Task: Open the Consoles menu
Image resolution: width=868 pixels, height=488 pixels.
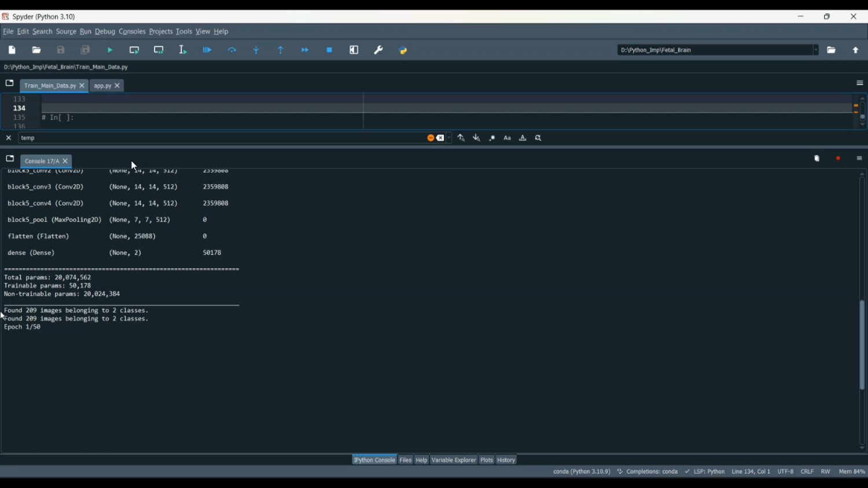Action: (132, 32)
